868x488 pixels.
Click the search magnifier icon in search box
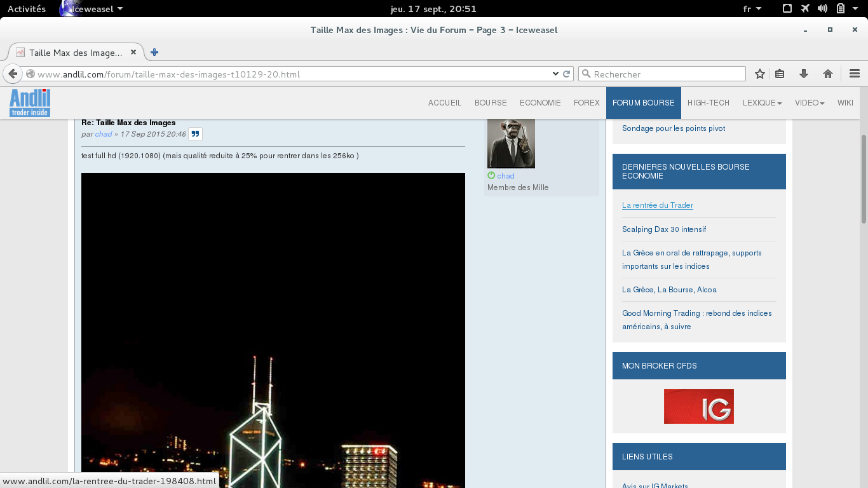point(587,74)
